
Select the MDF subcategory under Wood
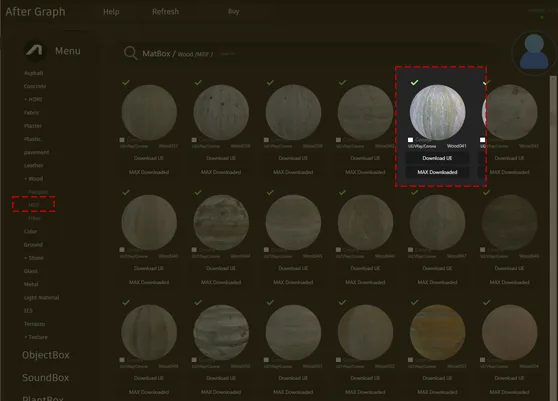(x=33, y=205)
